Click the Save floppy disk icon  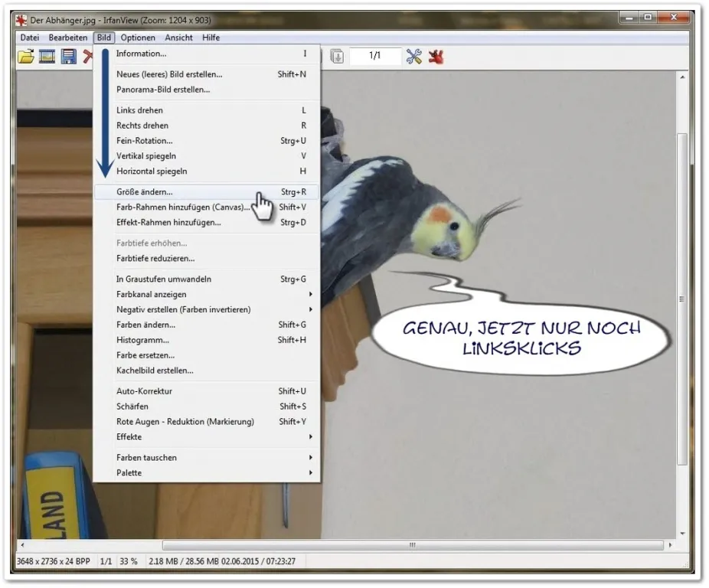click(x=68, y=57)
